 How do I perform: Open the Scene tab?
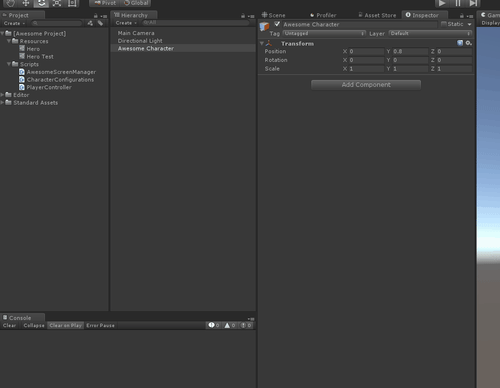coord(274,15)
